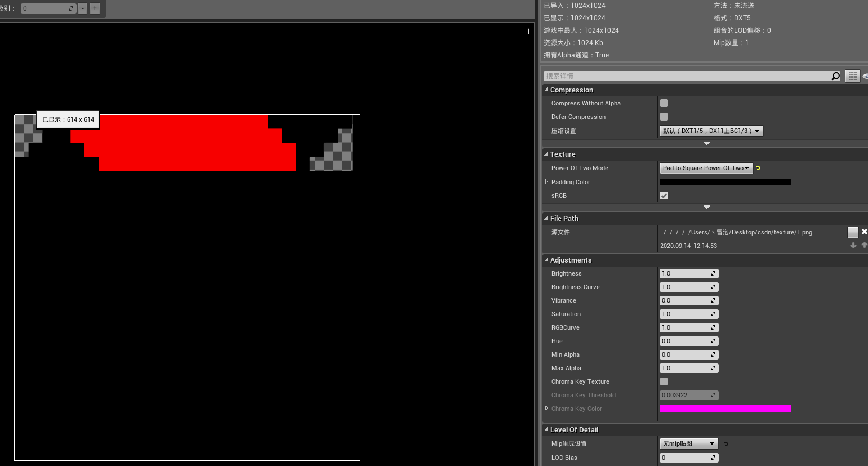
Task: Click the export up-arrow icon under File Path
Action: tap(864, 245)
